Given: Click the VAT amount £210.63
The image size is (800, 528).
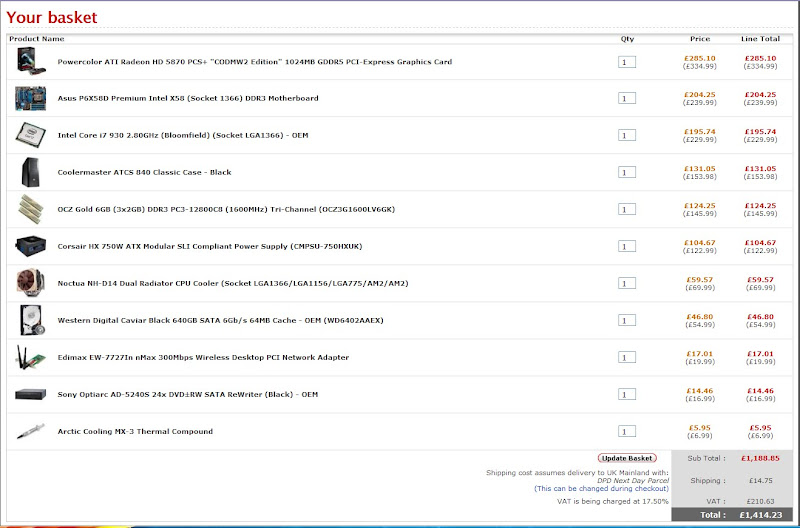Looking at the screenshot, I should coord(760,501).
